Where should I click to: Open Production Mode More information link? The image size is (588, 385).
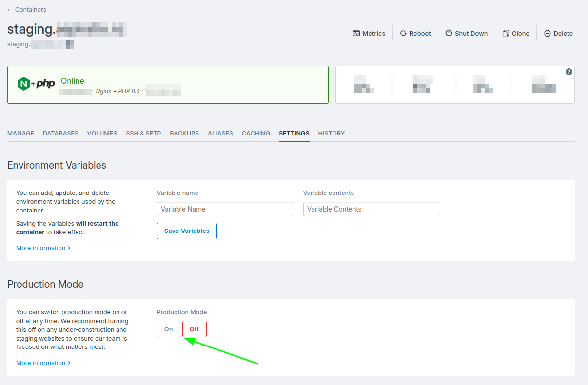point(43,363)
